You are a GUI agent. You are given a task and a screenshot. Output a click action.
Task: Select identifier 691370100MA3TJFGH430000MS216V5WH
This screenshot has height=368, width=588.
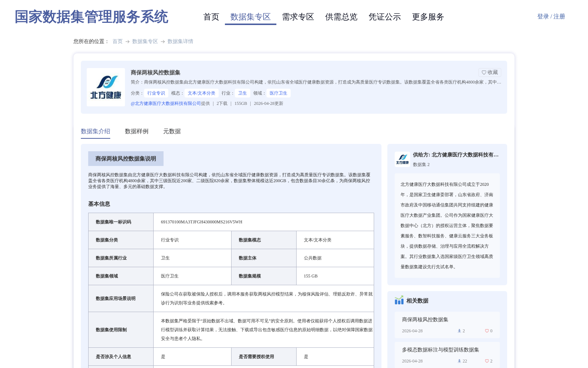coord(202,222)
